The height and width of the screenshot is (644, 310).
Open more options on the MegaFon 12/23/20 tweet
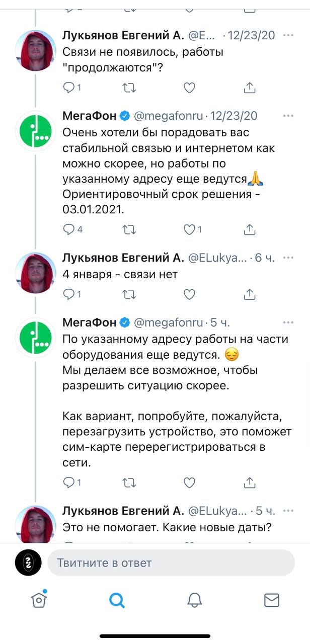click(x=288, y=116)
